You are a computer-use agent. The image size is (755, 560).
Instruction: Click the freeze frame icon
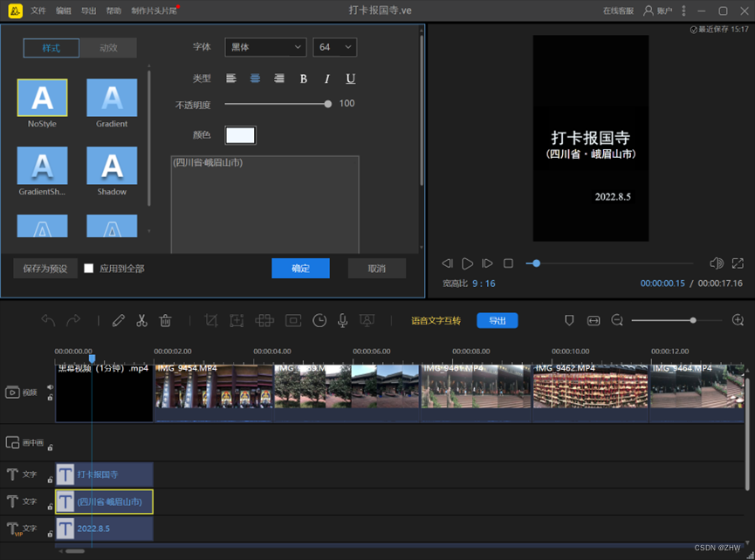point(293,320)
